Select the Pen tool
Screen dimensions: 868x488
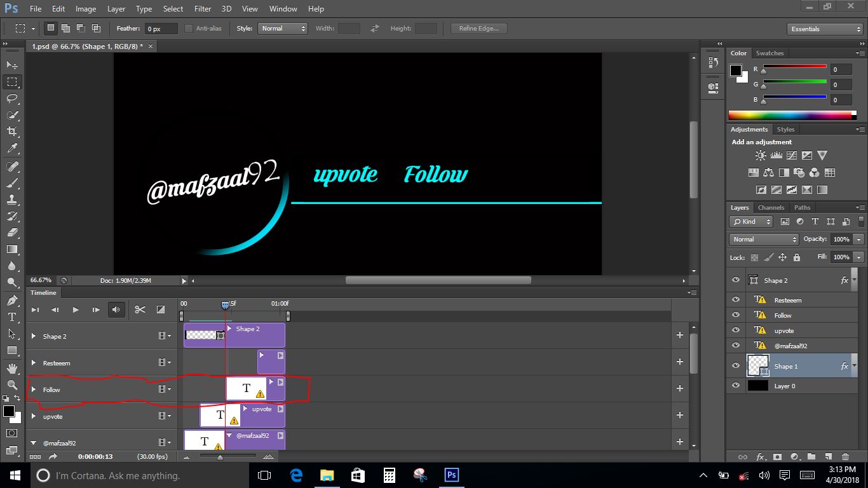coord(12,301)
